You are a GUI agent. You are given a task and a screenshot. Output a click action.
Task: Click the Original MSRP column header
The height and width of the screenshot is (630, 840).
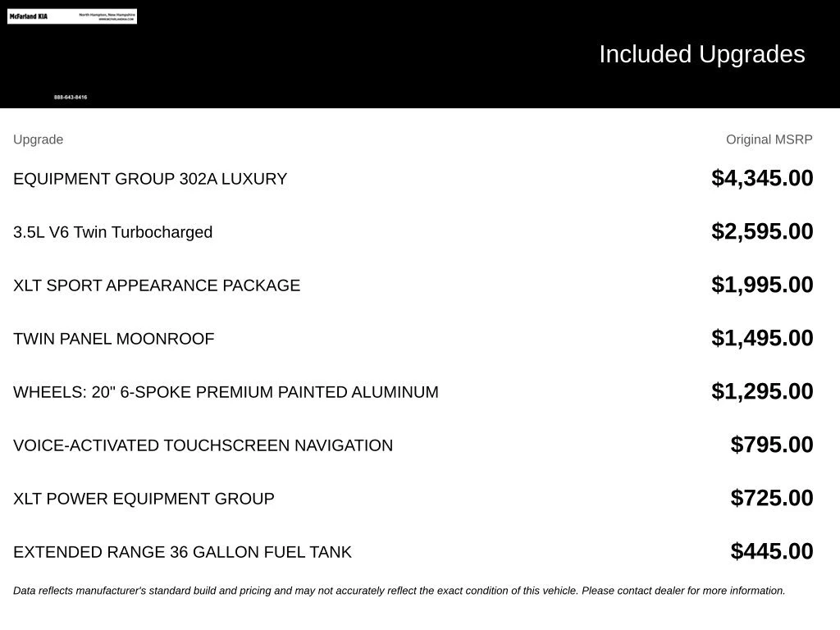coord(769,139)
